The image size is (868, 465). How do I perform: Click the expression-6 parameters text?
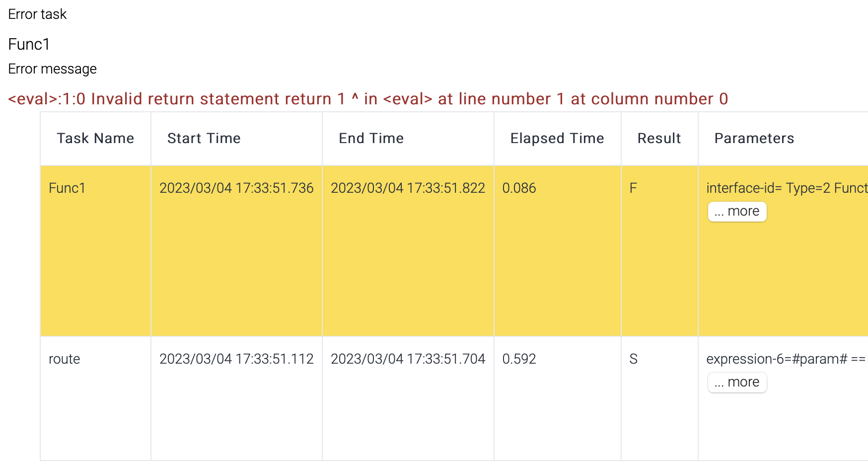coord(786,359)
